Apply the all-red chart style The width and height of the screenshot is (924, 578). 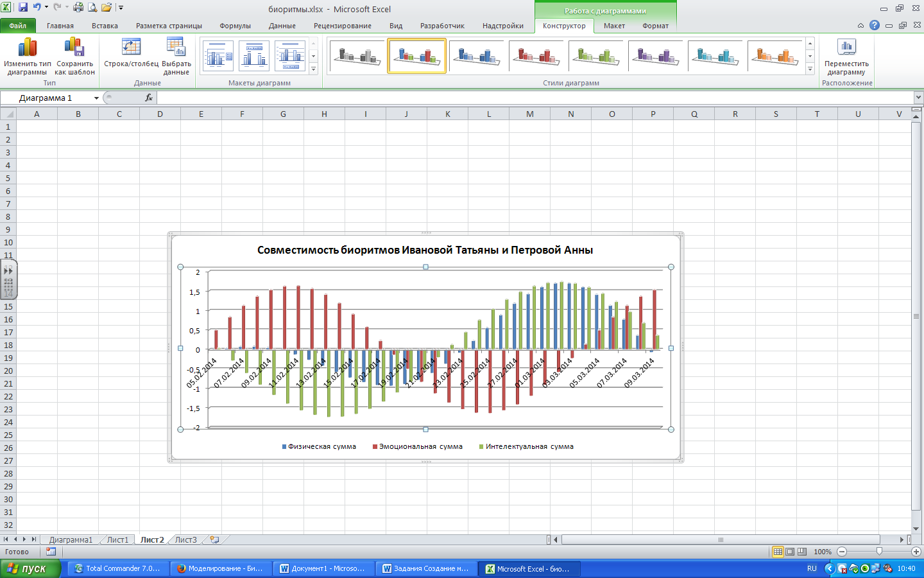536,56
